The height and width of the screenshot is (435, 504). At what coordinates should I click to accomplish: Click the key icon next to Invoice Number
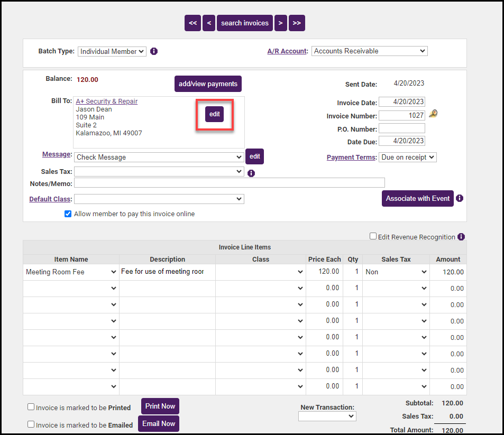pos(433,114)
